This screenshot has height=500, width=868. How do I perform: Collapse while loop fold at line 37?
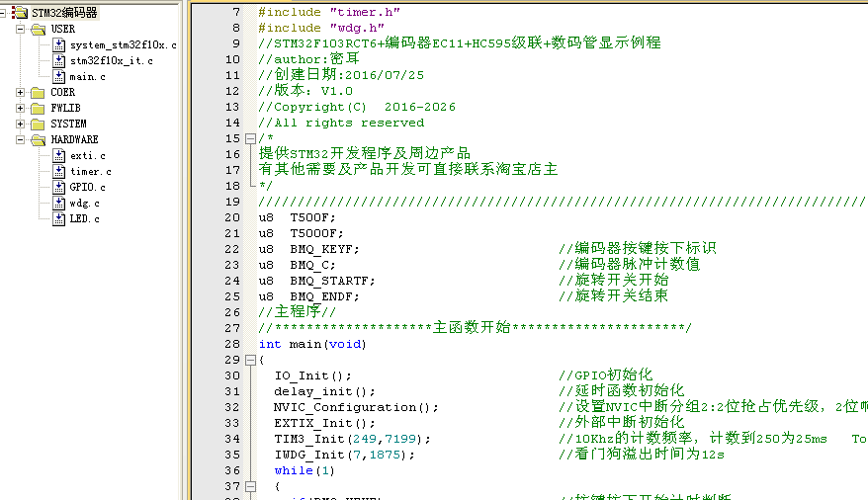click(250, 487)
